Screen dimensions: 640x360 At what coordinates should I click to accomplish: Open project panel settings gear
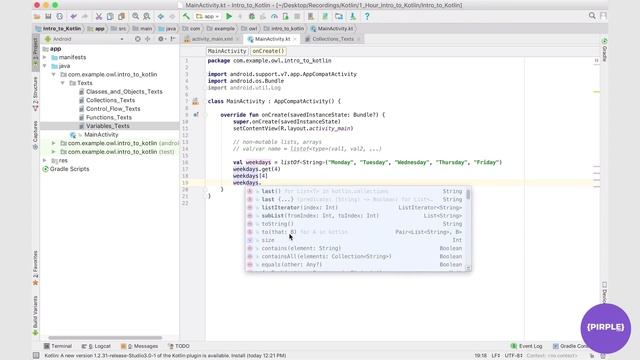pos(161,39)
